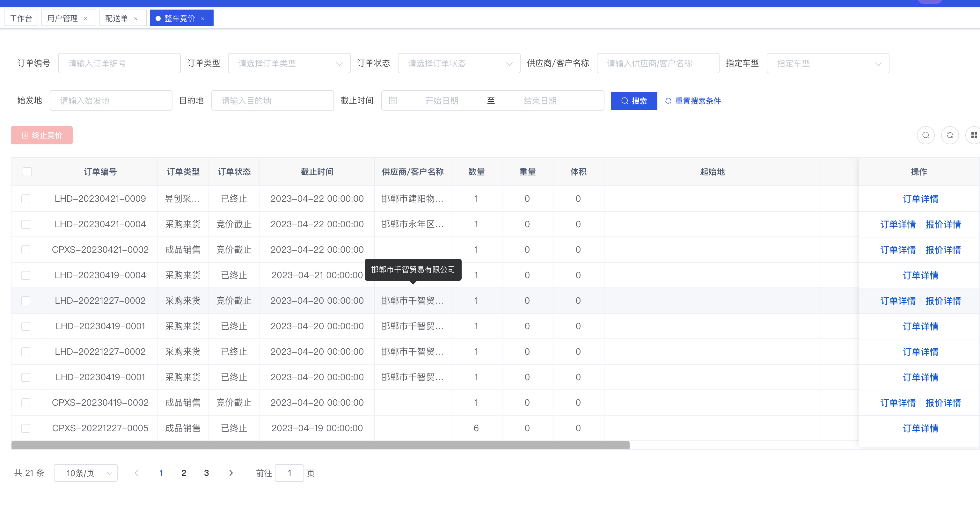The image size is (980, 508).
Task: Check the row LHD-20230421-0004
Action: click(x=26, y=224)
